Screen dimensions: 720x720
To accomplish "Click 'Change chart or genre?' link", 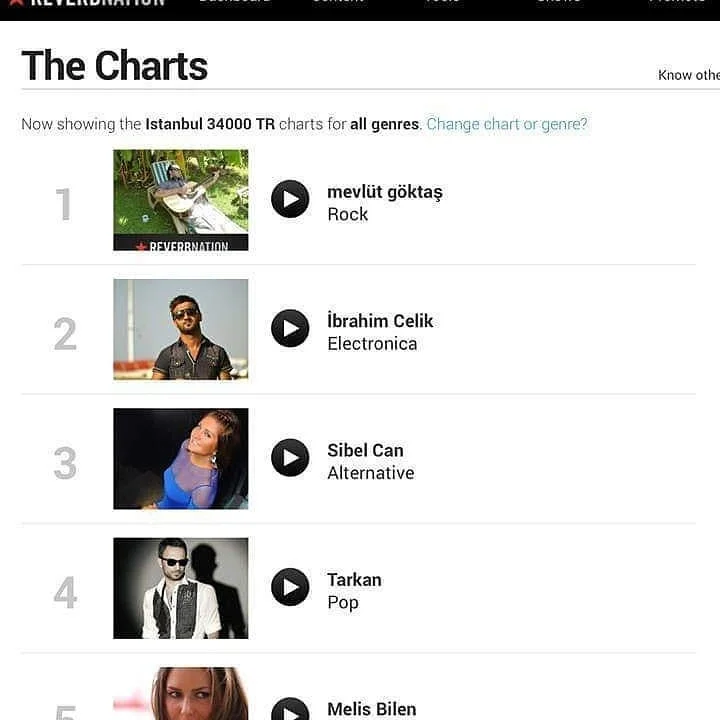I will click(507, 124).
